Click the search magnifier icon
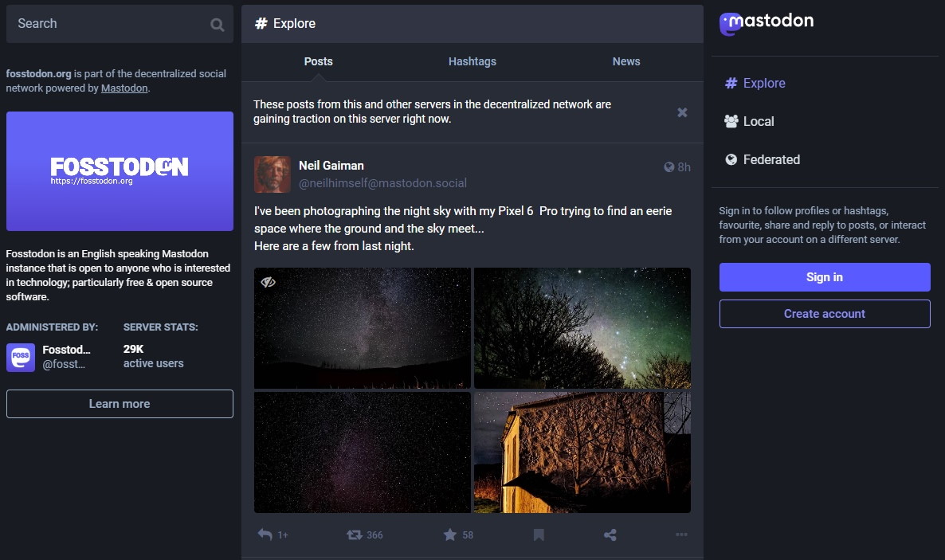Screen dimensions: 945x560 pos(217,25)
